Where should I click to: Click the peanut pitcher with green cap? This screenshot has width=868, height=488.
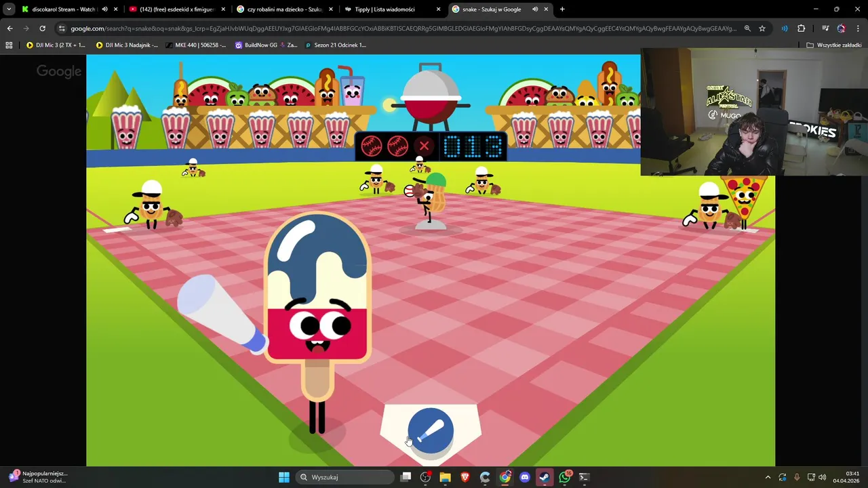430,197
